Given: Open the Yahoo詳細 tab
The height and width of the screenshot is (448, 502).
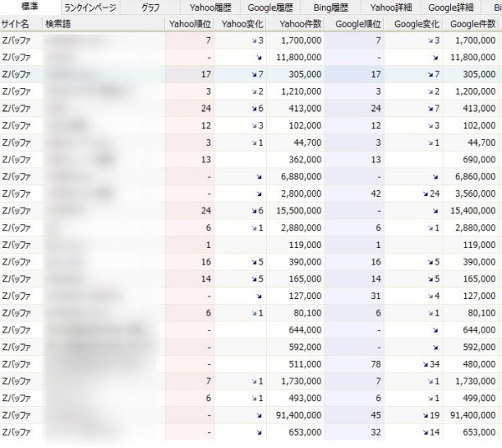Looking at the screenshot, I should point(391,8).
